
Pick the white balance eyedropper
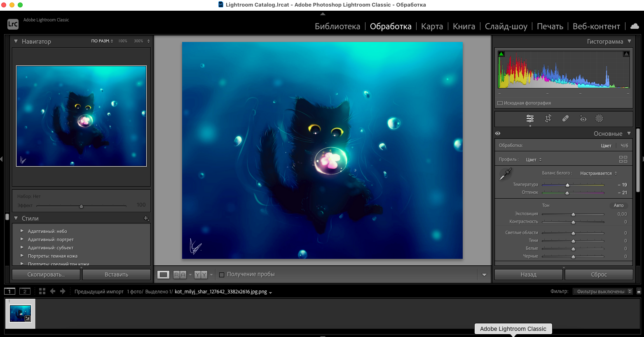pyautogui.click(x=505, y=174)
